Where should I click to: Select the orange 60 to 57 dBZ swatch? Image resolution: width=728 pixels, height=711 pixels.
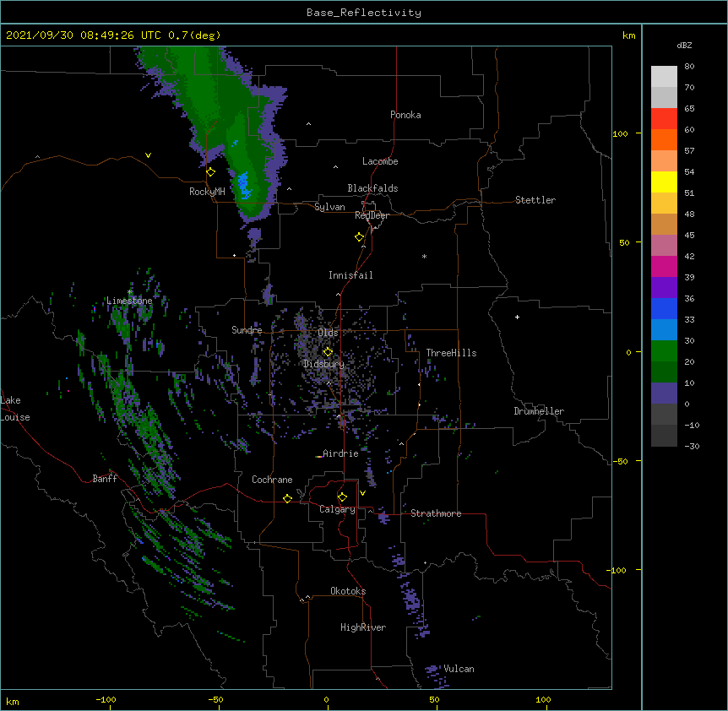click(664, 139)
